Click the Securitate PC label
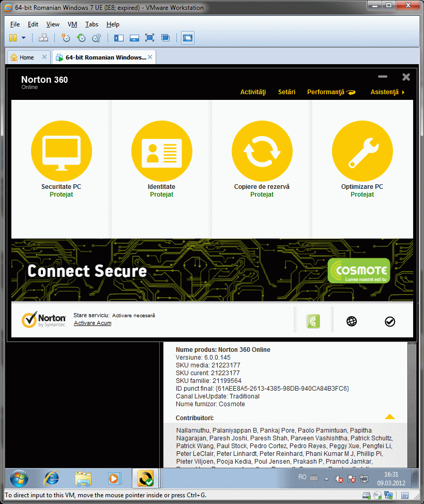Image resolution: width=424 pixels, height=504 pixels. (x=61, y=186)
